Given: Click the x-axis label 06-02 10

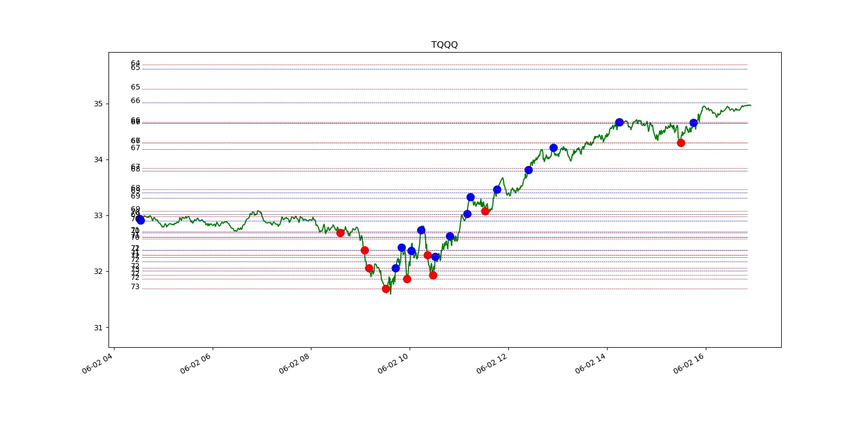Looking at the screenshot, I should click(x=393, y=363).
